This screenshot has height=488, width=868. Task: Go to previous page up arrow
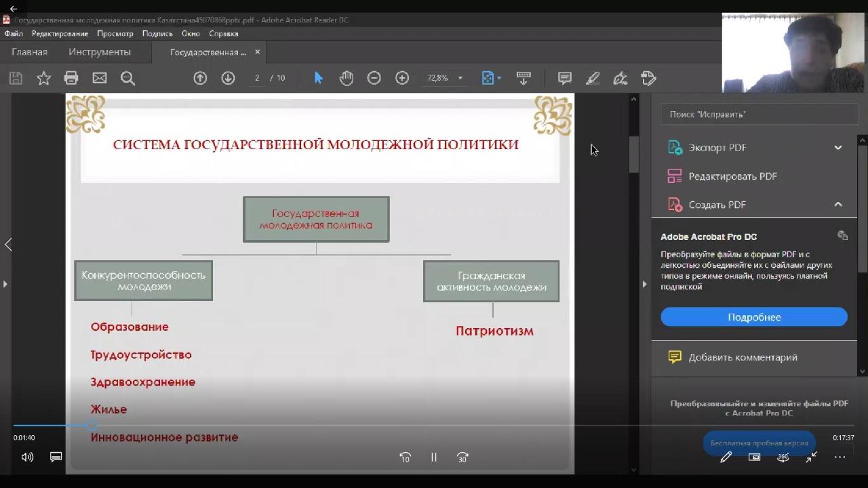[200, 78]
